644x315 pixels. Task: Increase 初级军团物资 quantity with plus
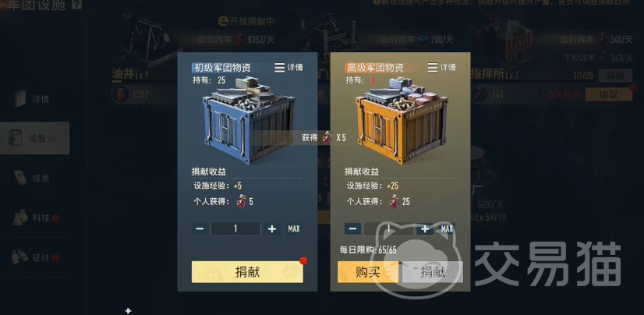[272, 228]
